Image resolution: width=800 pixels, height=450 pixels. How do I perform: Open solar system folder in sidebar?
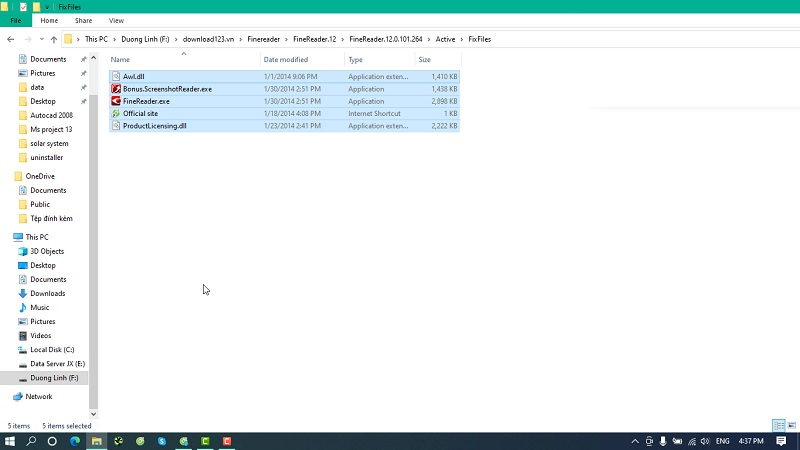point(49,143)
